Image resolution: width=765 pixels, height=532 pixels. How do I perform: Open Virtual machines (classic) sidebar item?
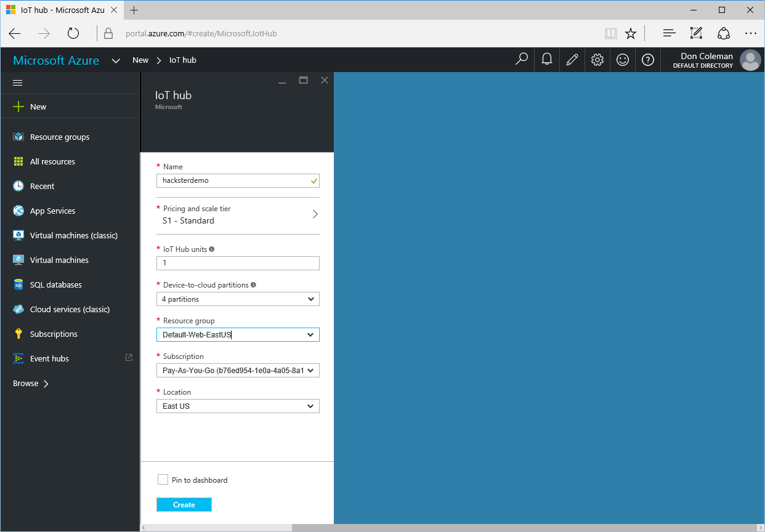coord(74,235)
